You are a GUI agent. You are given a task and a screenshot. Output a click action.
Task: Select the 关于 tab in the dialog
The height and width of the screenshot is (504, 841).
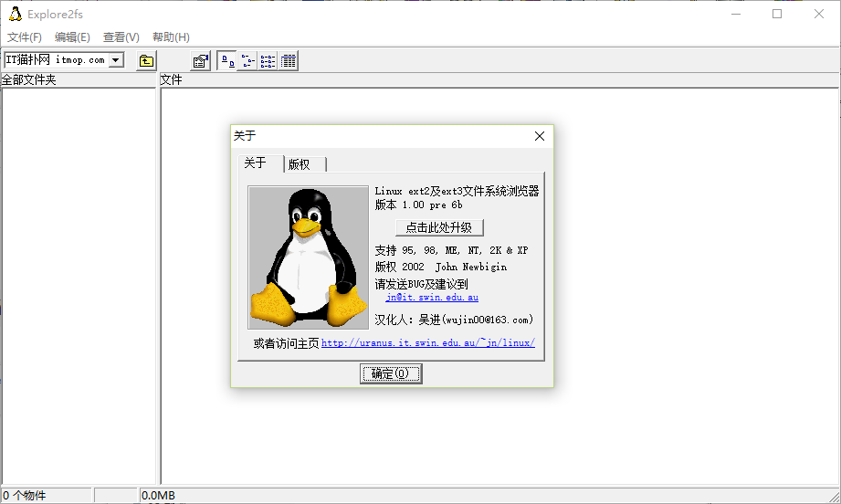point(260,163)
